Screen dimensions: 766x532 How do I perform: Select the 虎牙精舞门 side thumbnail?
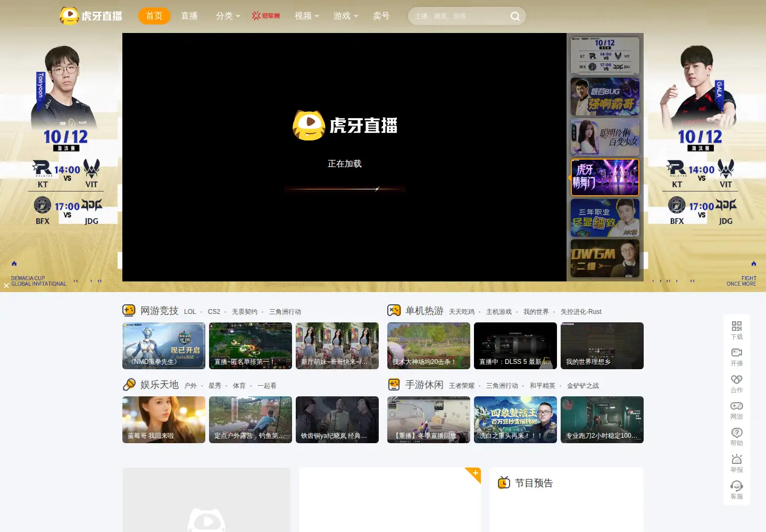click(605, 178)
